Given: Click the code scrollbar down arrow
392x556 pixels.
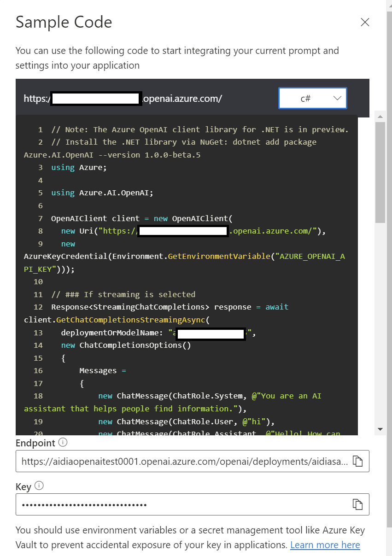Looking at the screenshot, I should pos(380,429).
